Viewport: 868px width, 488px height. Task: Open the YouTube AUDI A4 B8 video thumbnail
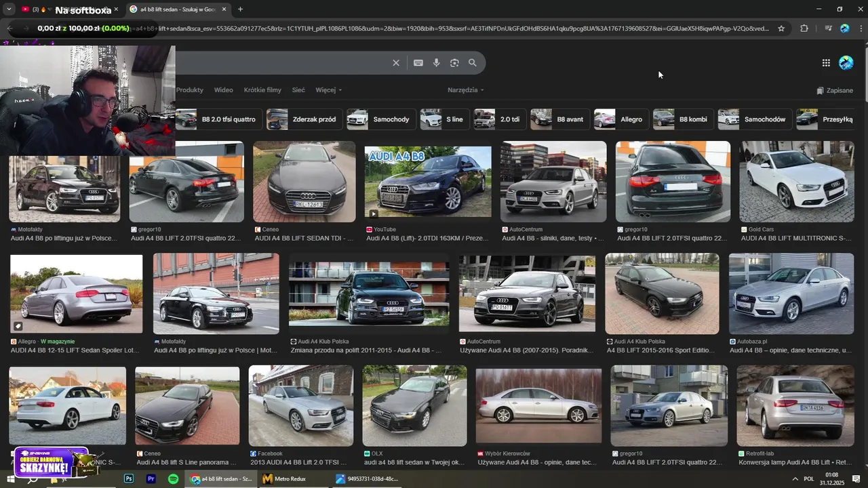(x=428, y=182)
